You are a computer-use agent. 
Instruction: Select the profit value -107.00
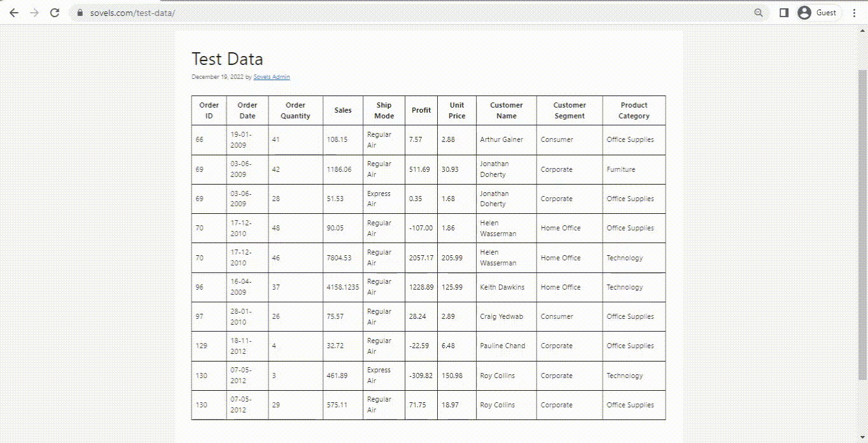tap(421, 228)
